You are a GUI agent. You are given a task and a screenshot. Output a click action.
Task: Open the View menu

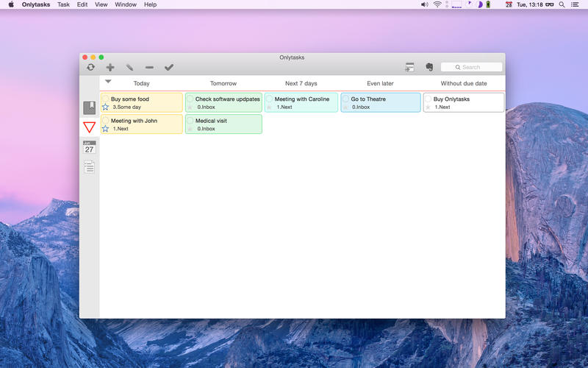tap(101, 4)
